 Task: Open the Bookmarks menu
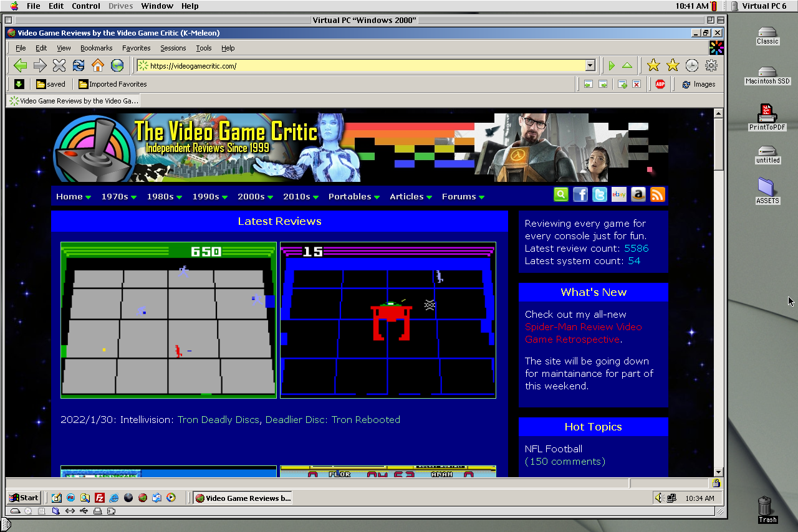click(x=97, y=48)
